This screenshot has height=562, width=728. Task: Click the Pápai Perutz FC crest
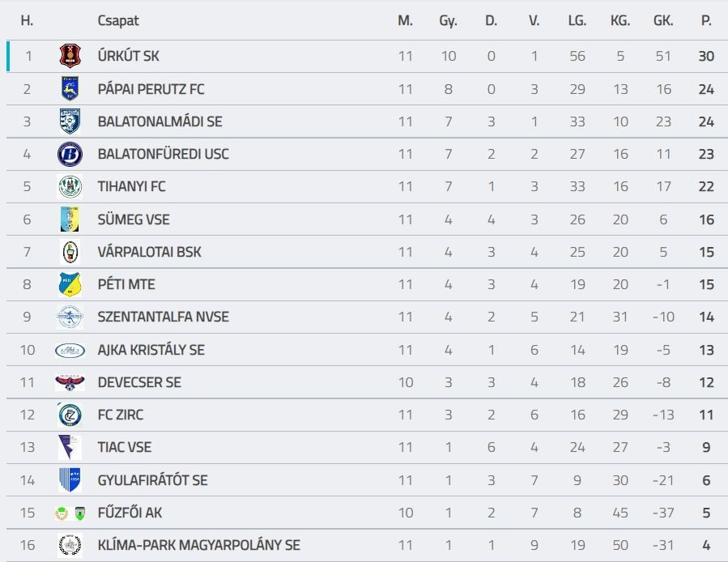70,88
